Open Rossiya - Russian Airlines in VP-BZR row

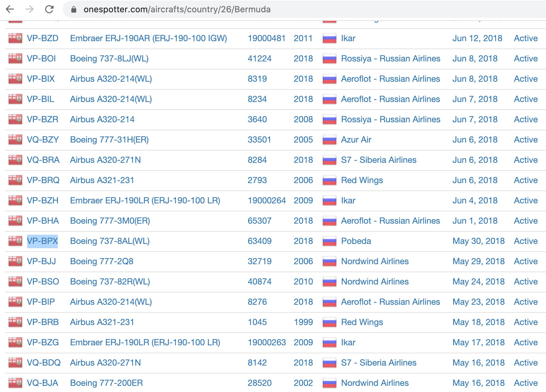tap(391, 120)
